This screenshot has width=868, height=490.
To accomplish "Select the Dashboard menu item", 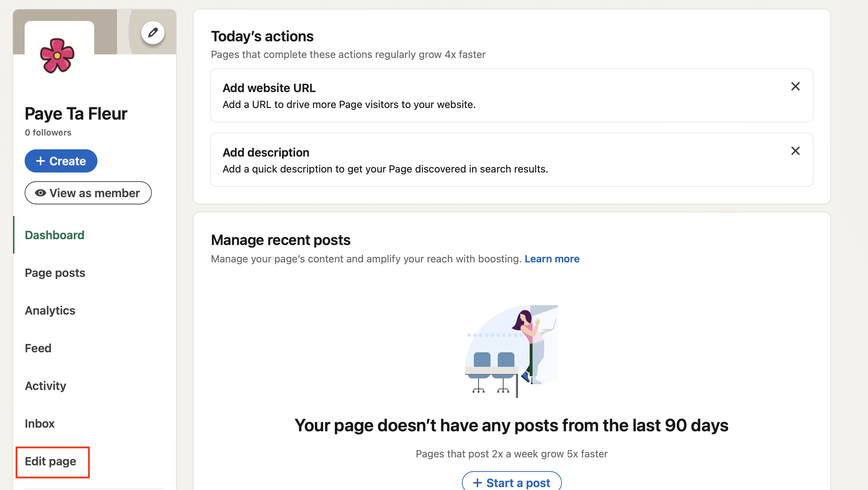I will [54, 235].
